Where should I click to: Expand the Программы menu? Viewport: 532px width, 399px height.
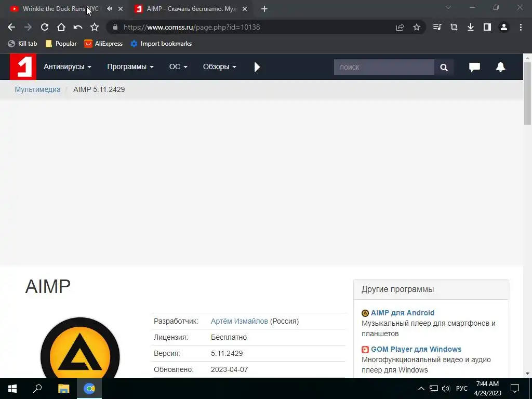(x=130, y=67)
